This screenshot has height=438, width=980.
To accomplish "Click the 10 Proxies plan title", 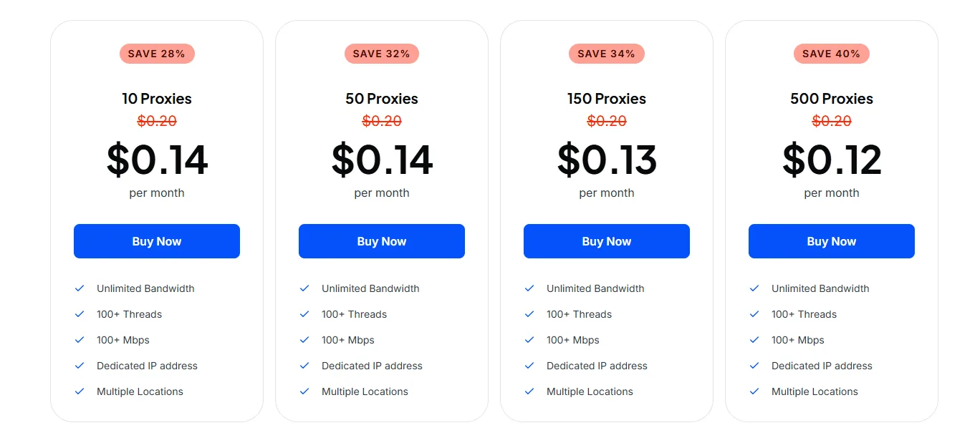I will pyautogui.click(x=157, y=99).
